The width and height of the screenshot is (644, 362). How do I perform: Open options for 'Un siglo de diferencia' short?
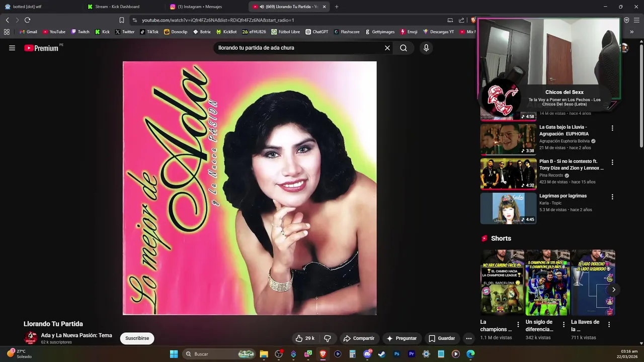pos(563,325)
